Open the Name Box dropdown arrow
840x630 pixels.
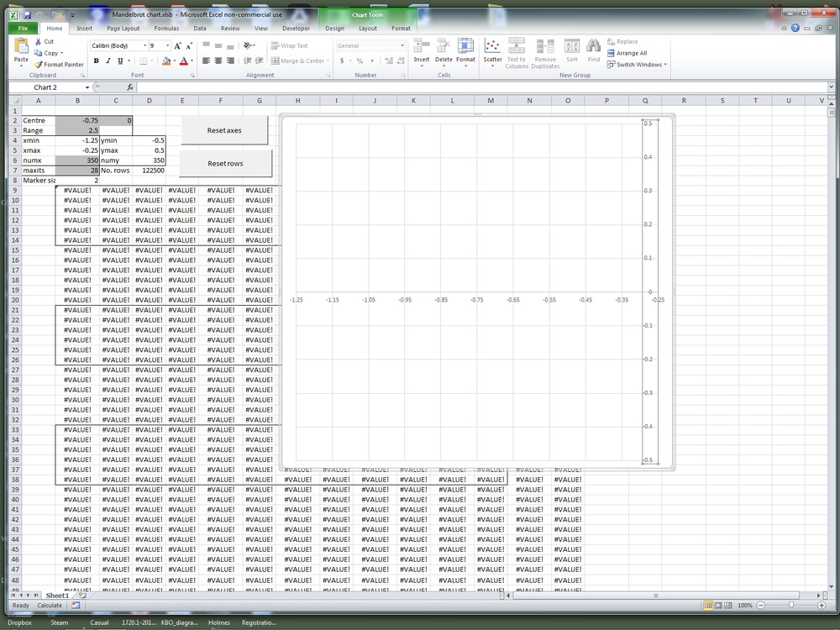pos(87,87)
